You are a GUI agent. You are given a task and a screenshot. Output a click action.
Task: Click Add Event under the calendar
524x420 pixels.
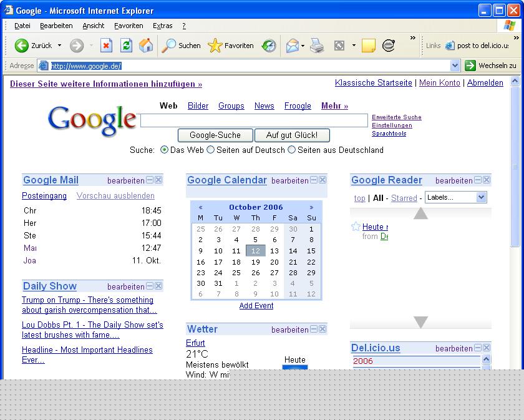point(256,306)
